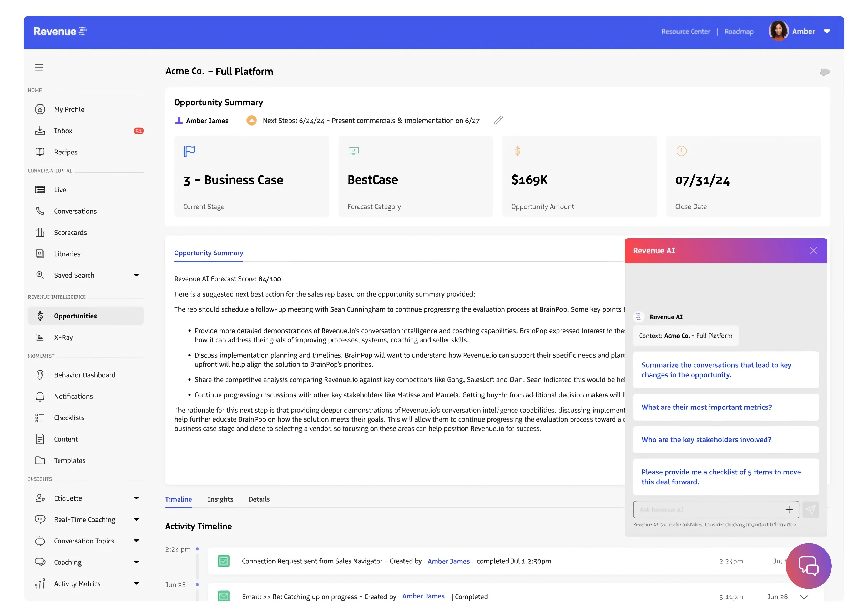Expand the Jun 28 email row chevron
This screenshot has width=868, height=615.
tap(804, 597)
